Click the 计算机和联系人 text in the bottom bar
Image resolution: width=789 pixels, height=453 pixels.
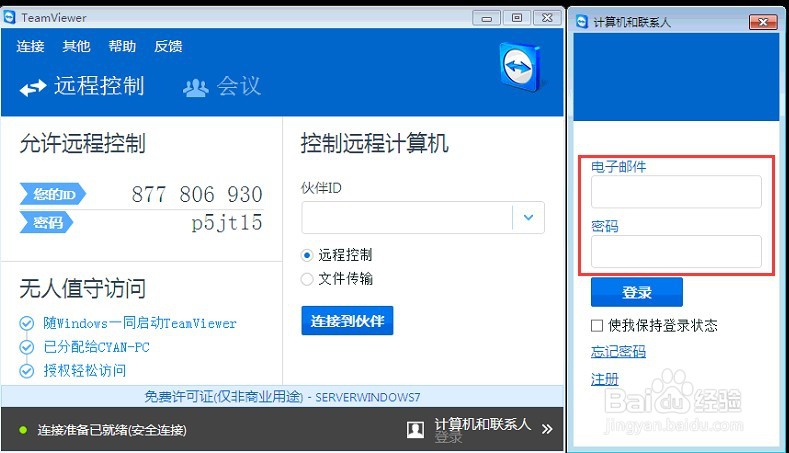(x=483, y=424)
